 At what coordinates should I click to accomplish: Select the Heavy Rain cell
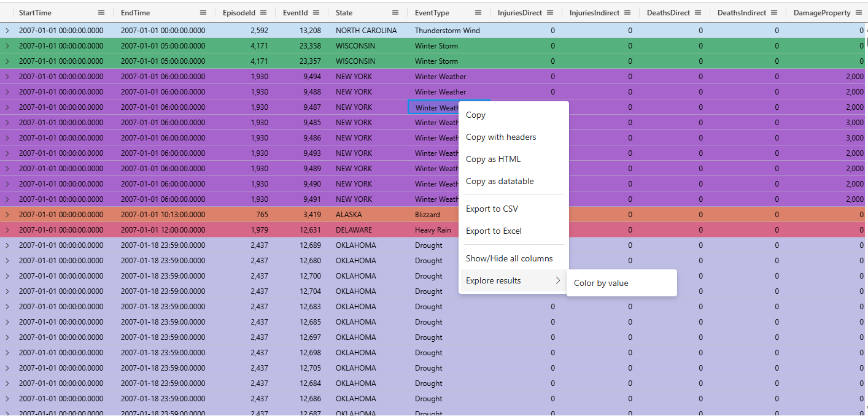(x=433, y=230)
